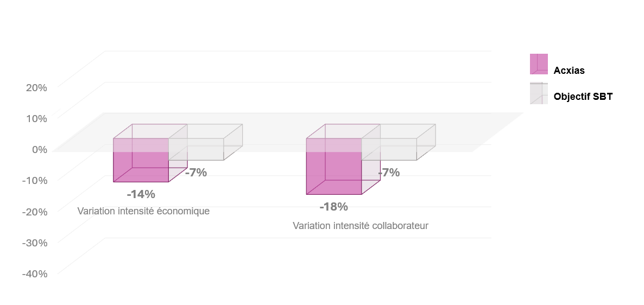
Task: Click the -14% data label
Action: 141,194
